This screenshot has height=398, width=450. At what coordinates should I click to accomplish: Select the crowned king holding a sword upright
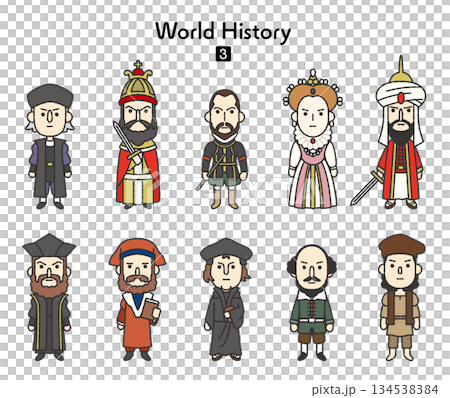(137, 135)
